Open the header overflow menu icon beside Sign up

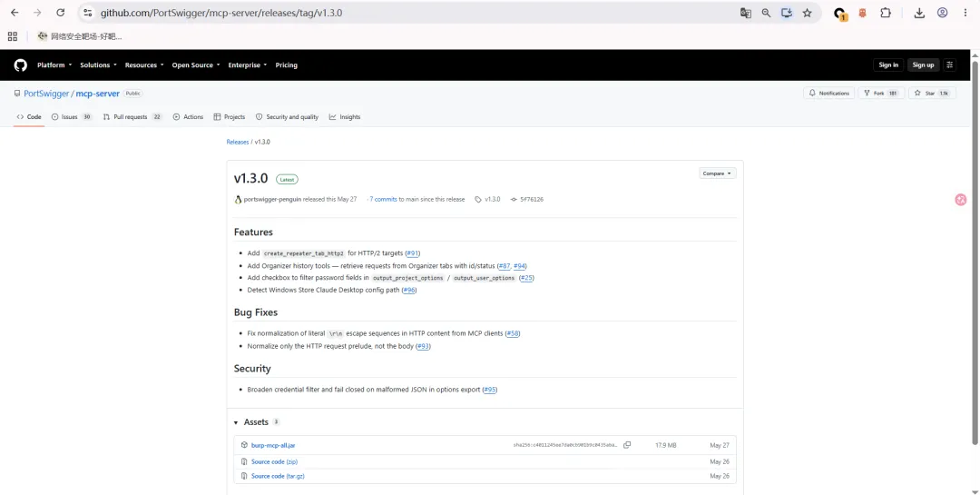tap(950, 65)
